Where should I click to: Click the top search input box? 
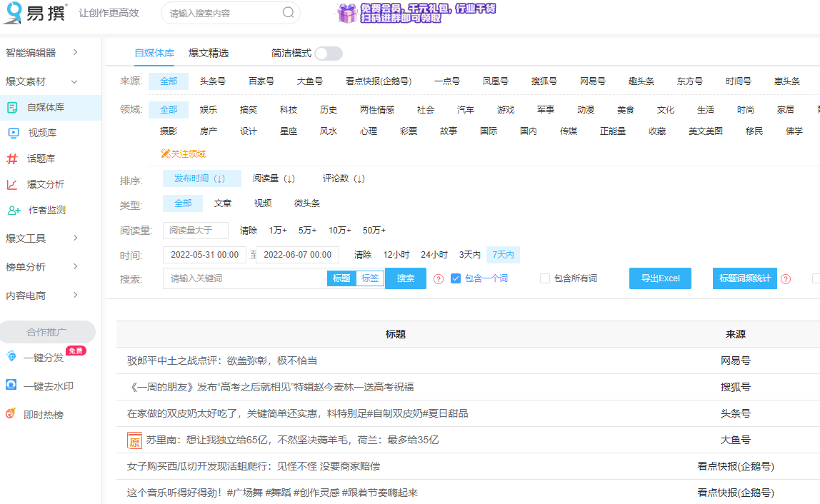click(231, 13)
